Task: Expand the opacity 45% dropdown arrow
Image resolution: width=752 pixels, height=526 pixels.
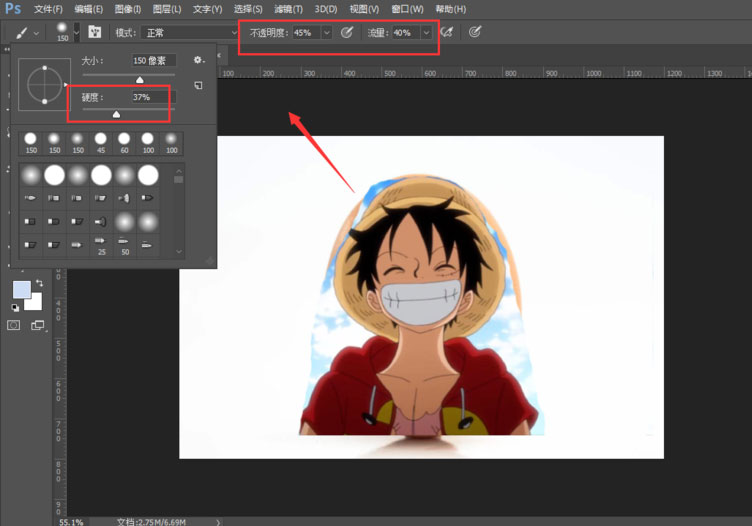Action: (327, 33)
